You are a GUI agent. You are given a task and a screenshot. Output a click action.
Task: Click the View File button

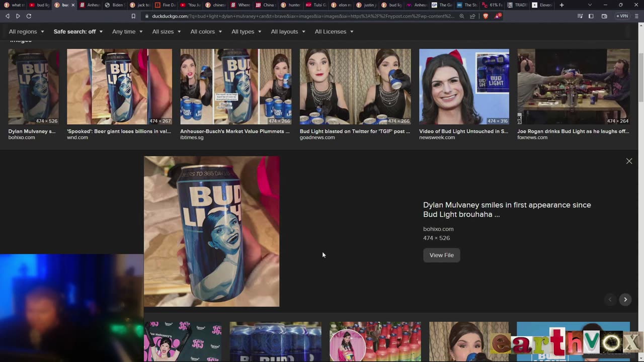coord(441,255)
